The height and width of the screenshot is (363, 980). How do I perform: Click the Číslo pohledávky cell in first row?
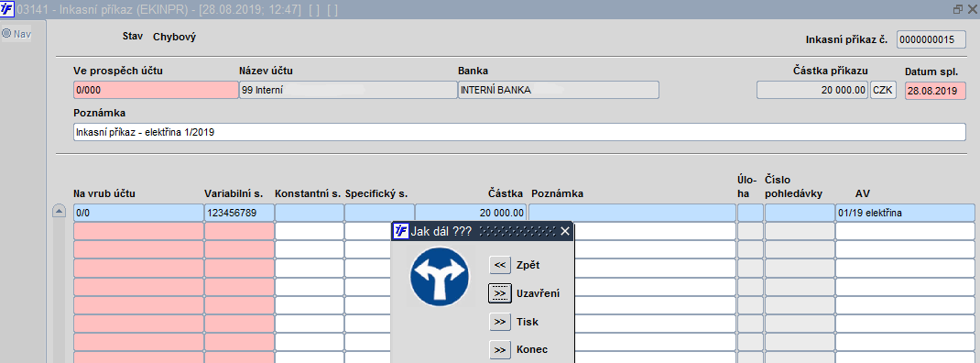coord(800,213)
